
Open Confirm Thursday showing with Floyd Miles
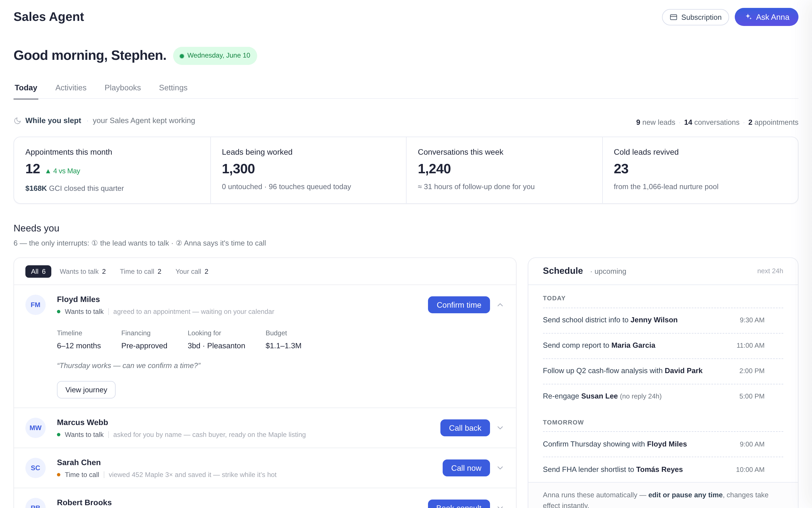[663, 444]
